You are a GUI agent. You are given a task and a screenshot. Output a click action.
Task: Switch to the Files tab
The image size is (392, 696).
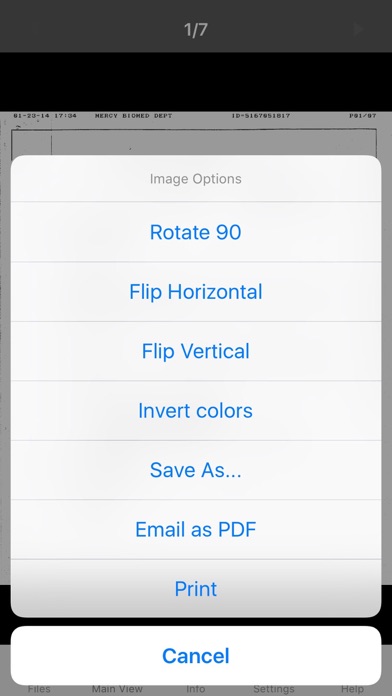39,689
